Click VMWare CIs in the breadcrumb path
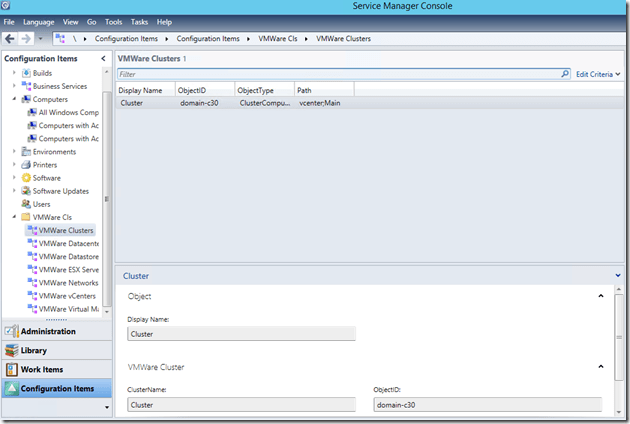The height and width of the screenshot is (424, 630). (280, 38)
